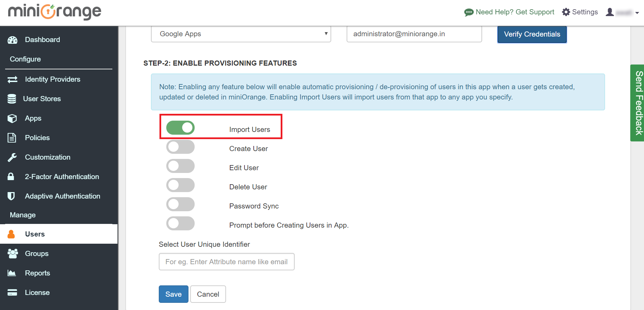This screenshot has width=644, height=310.
Task: Enable the Create User toggle
Action: point(180,147)
